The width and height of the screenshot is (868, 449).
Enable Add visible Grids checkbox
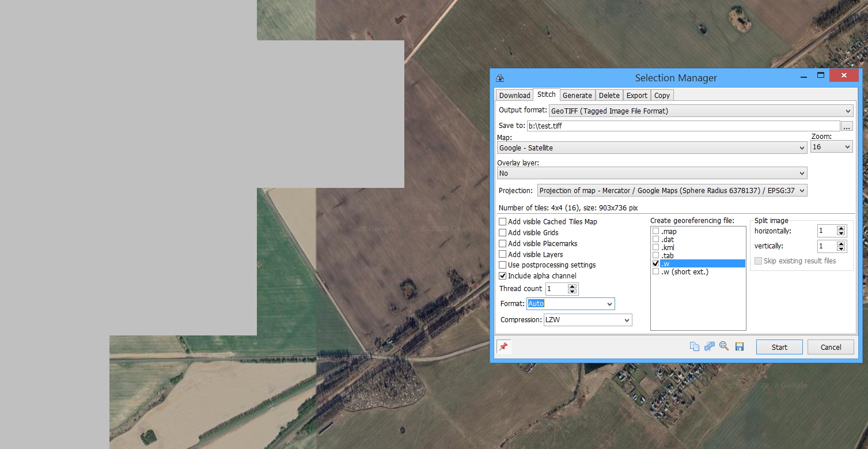503,233
